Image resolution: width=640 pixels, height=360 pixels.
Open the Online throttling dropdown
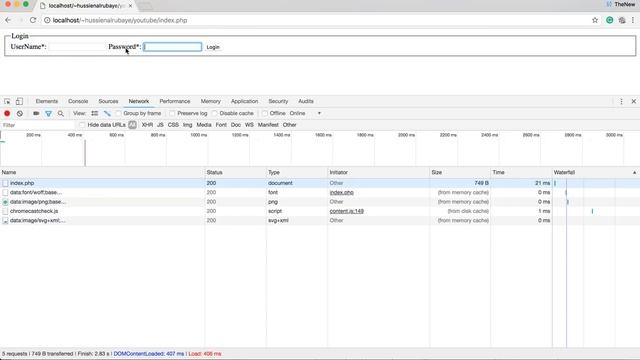[305, 113]
